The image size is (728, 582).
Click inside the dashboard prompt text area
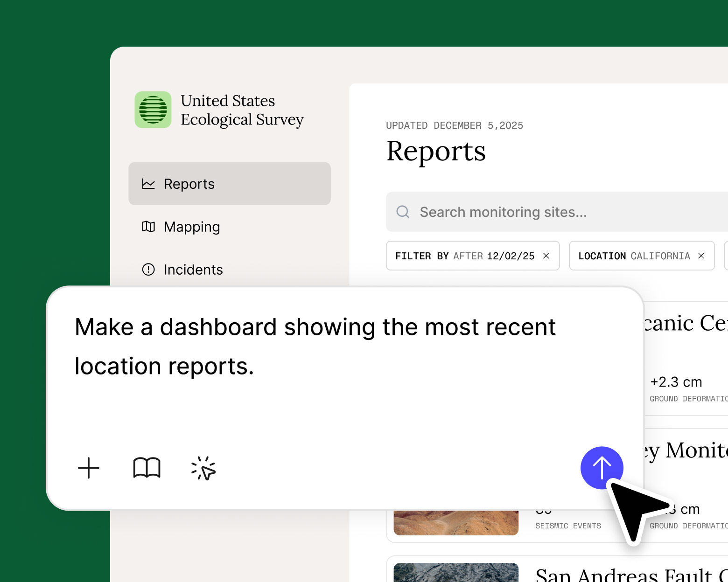pyautogui.click(x=315, y=346)
